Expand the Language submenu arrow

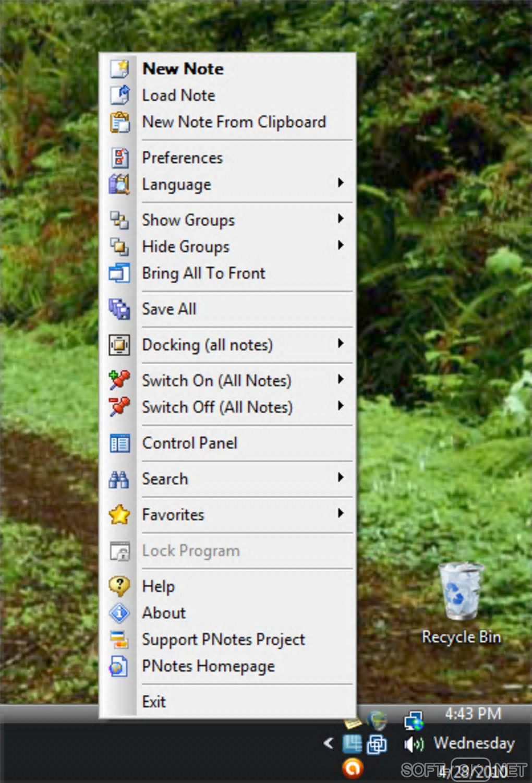341,183
